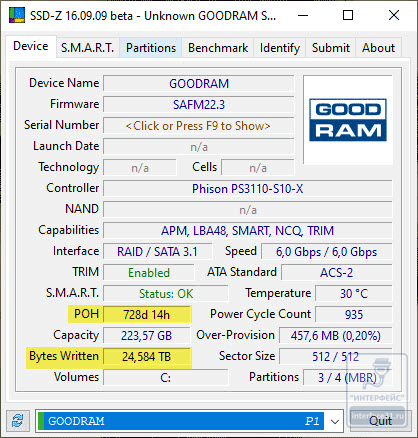Click the Over-Provision value 457,6 MB (0,20%)
The image size is (418, 438).
[x=335, y=336]
